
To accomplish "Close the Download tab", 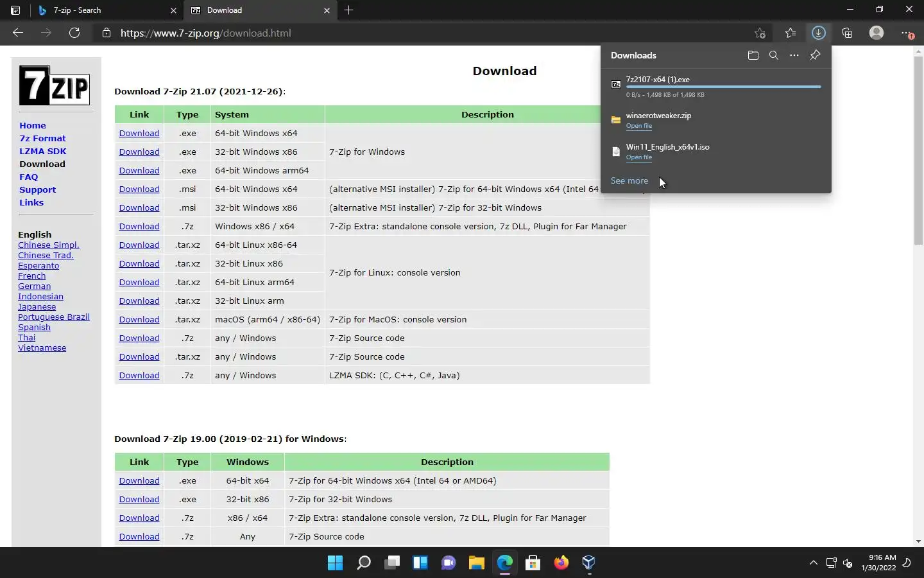I will point(327,10).
